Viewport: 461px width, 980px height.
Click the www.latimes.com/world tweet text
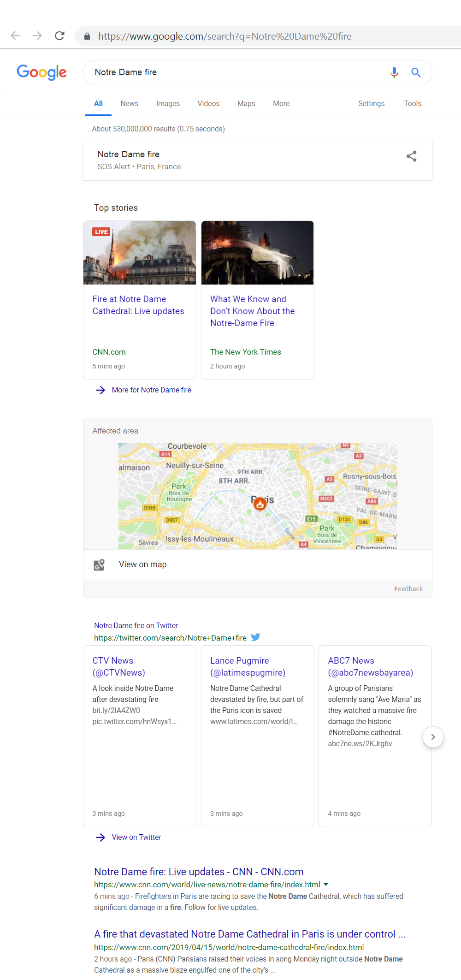254,722
